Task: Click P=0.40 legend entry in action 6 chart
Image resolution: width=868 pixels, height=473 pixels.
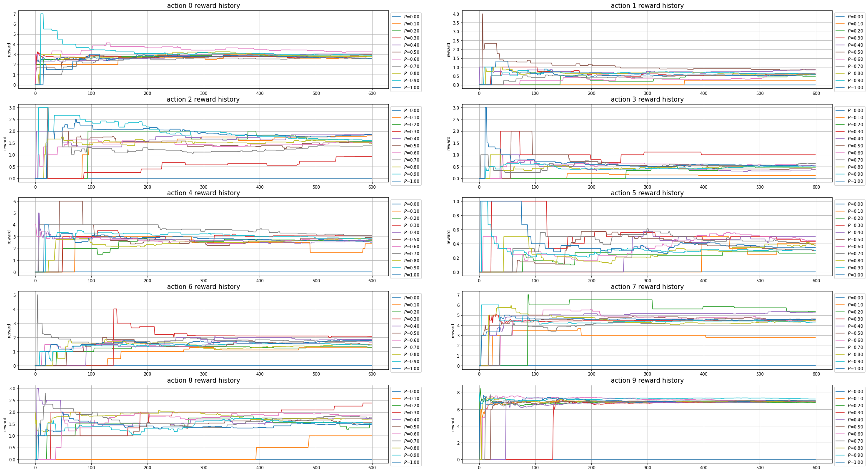Action: point(411,326)
